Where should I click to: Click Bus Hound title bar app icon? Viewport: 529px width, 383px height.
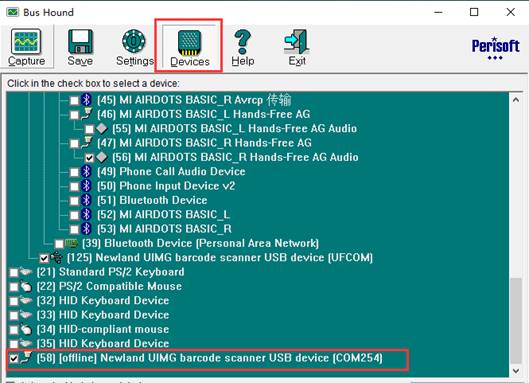point(13,12)
